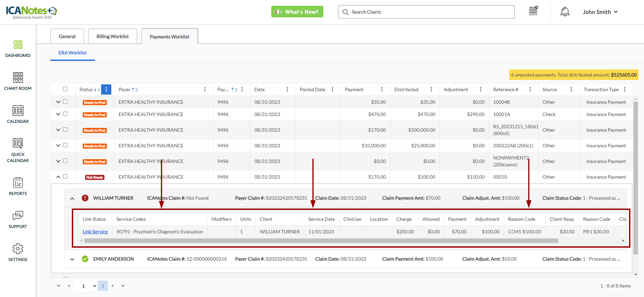Image resolution: width=644 pixels, height=297 pixels.
Task: Switch to the General tab
Action: 67,36
